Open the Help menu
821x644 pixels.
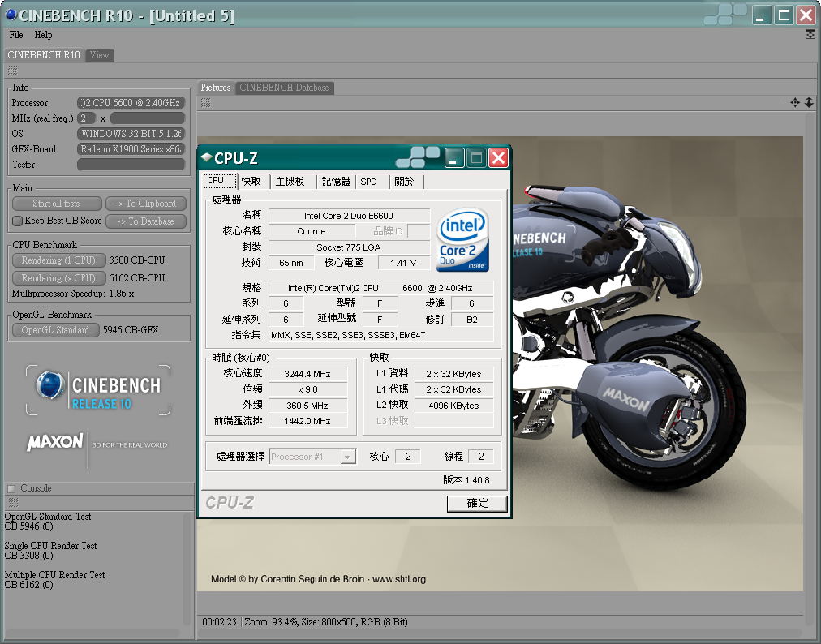(x=43, y=35)
